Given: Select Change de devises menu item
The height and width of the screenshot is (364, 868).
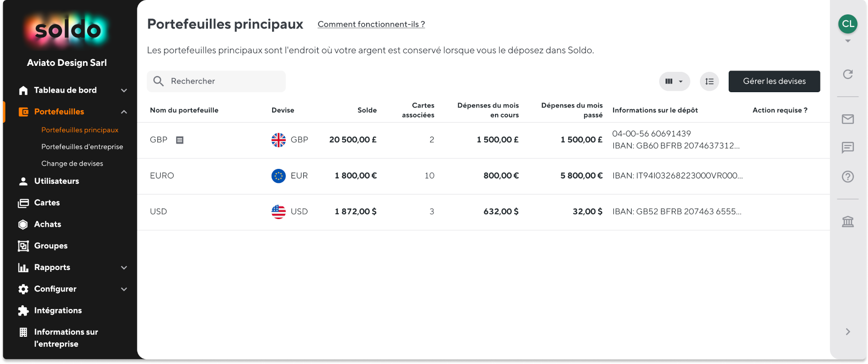Looking at the screenshot, I should tap(72, 163).
